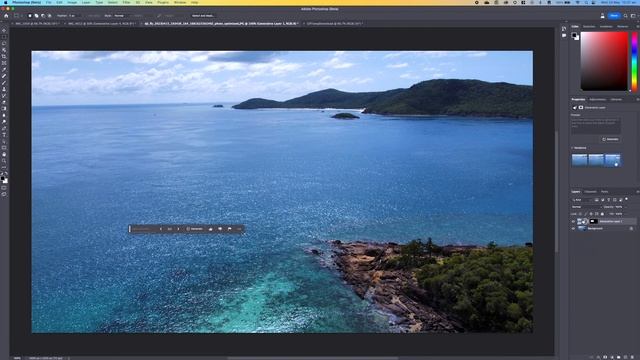The height and width of the screenshot is (360, 640).
Task: Hide the Generative Layer 1 eye icon
Action: coord(573,221)
